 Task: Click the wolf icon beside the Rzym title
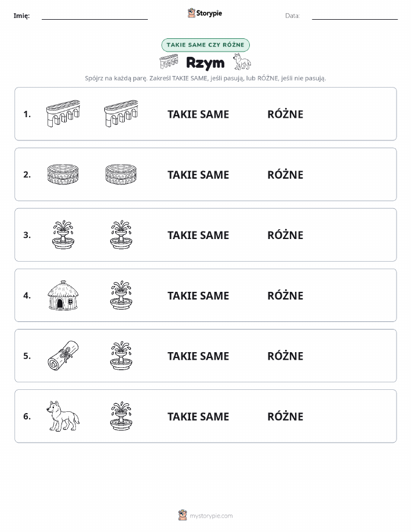[x=242, y=61]
